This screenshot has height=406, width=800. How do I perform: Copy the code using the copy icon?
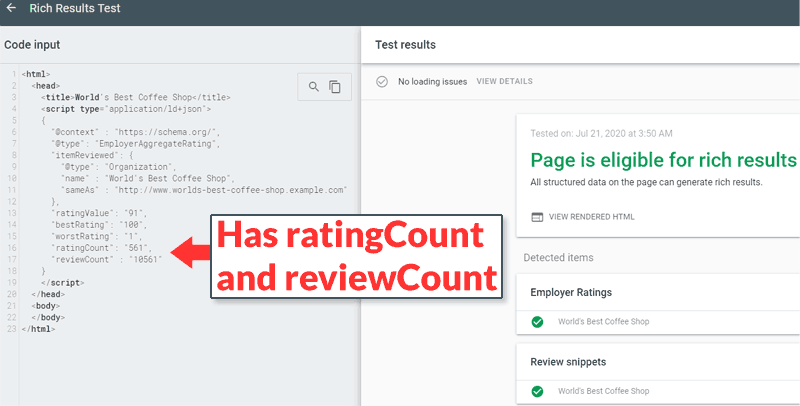pos(335,87)
